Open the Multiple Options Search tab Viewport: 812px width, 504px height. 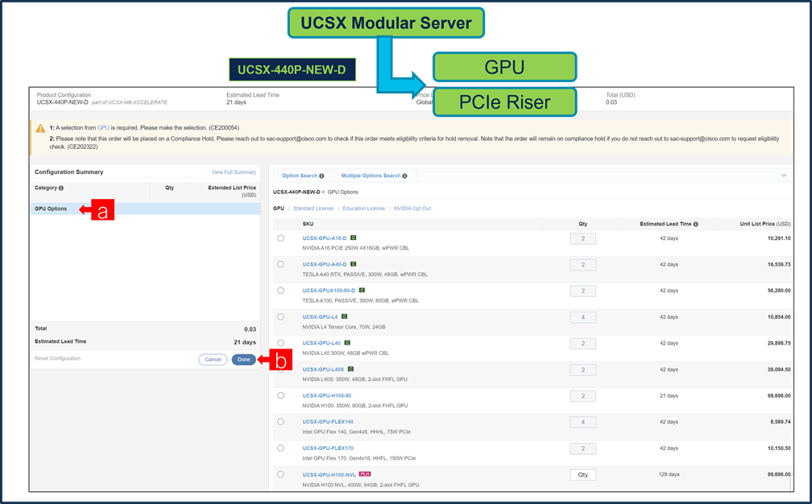[x=374, y=176]
